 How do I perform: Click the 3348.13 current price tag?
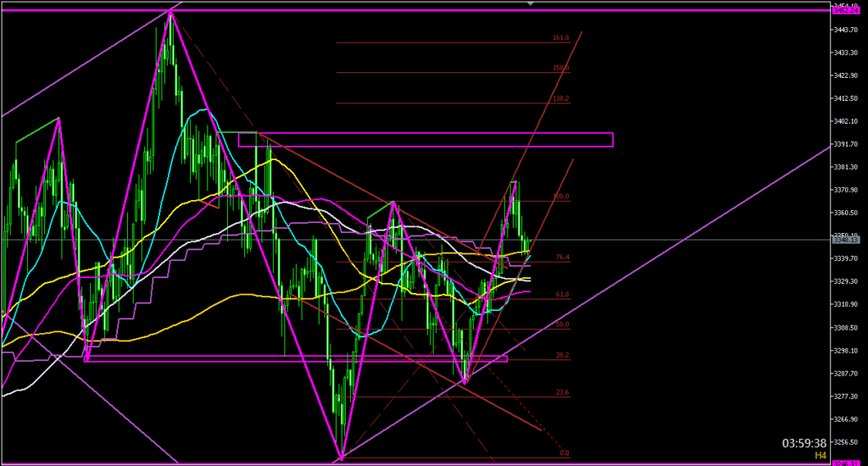point(847,240)
